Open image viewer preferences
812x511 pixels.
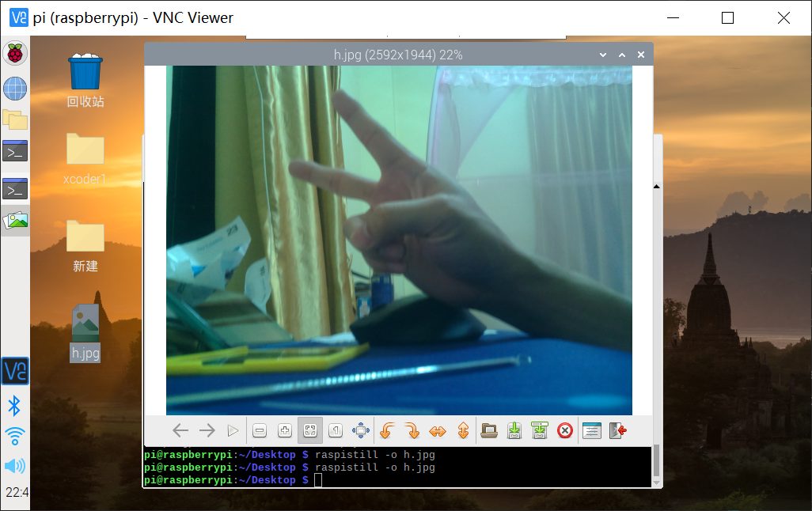[x=591, y=430]
